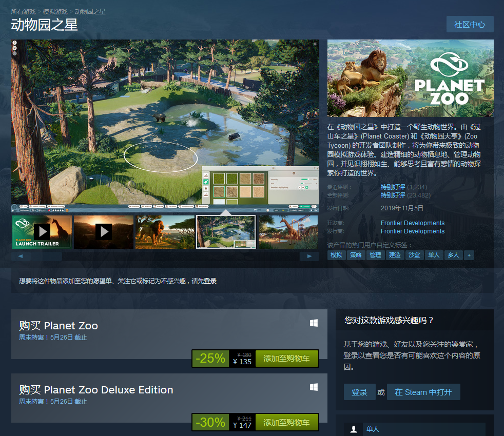Image resolution: width=504 pixels, height=436 pixels.
Task: Click the large 动物园之星 page title
Action: (x=44, y=25)
